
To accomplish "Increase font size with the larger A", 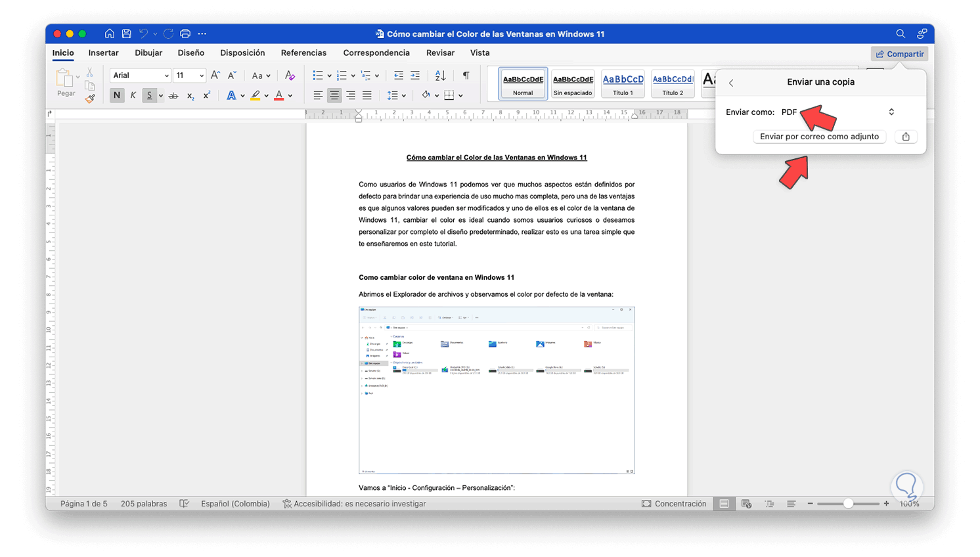I will click(215, 76).
